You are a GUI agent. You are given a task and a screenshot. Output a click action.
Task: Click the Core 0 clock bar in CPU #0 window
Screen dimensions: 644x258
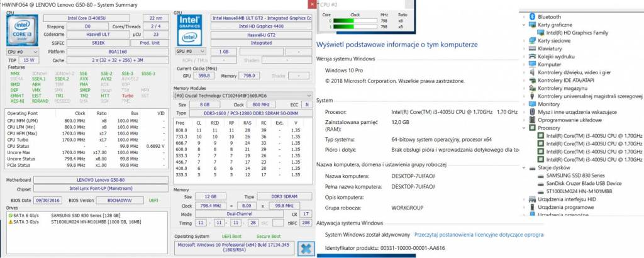pyautogui.click(x=355, y=21)
